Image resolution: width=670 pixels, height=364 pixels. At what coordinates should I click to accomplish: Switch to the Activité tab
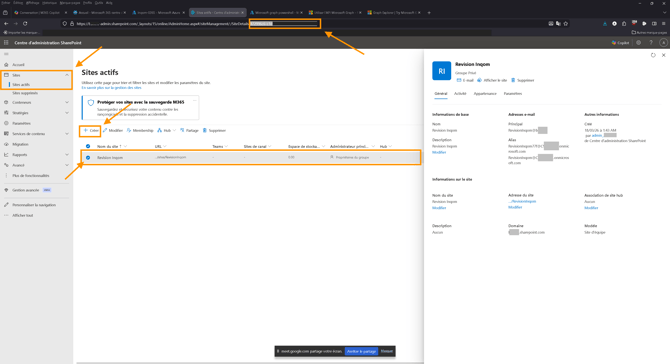(460, 94)
